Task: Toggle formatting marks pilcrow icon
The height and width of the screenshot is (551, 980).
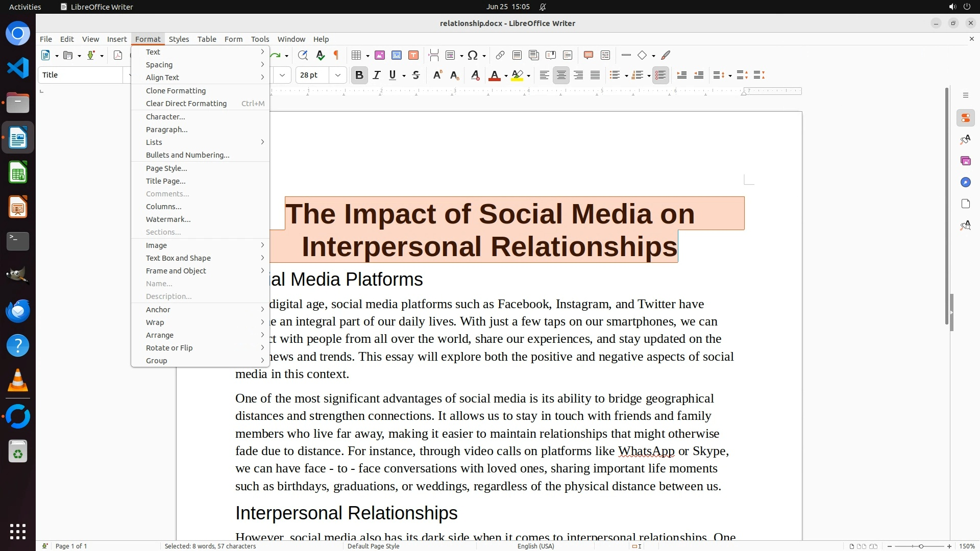Action: [336, 55]
